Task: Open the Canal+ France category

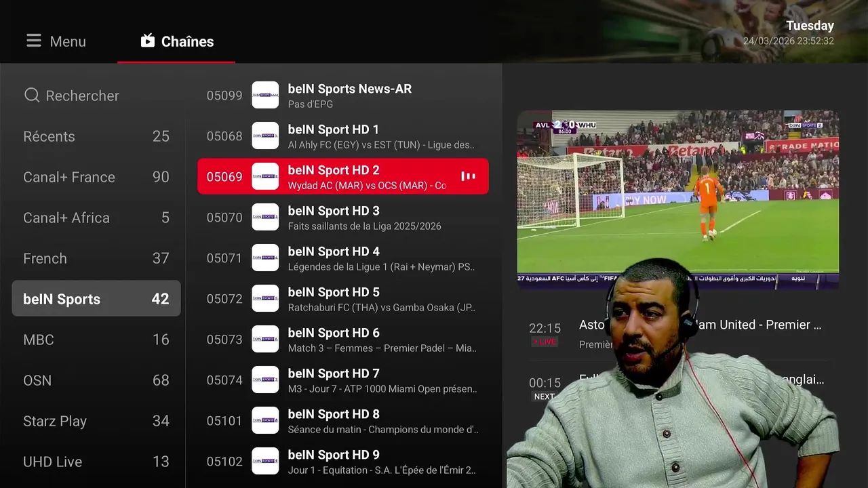Action: 96,177
